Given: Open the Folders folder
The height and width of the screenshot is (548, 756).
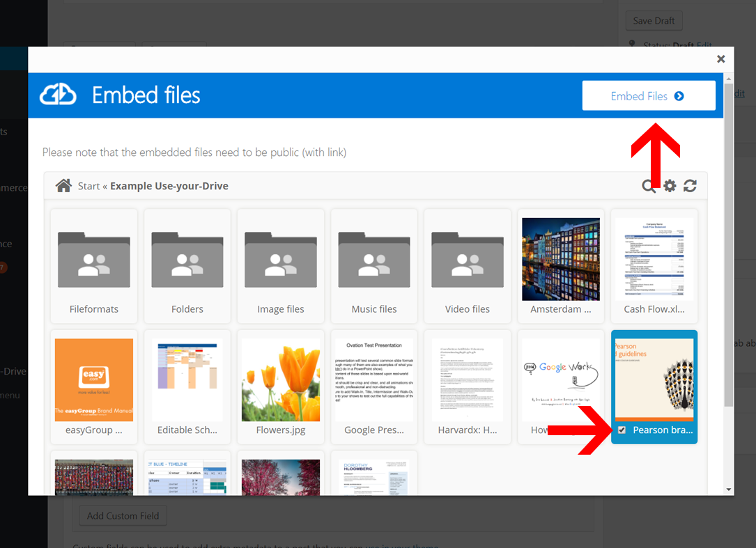Looking at the screenshot, I should [x=187, y=259].
